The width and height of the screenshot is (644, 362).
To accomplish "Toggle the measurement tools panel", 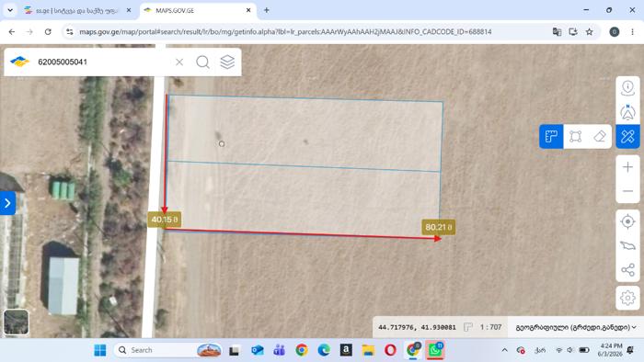I will coord(627,136).
